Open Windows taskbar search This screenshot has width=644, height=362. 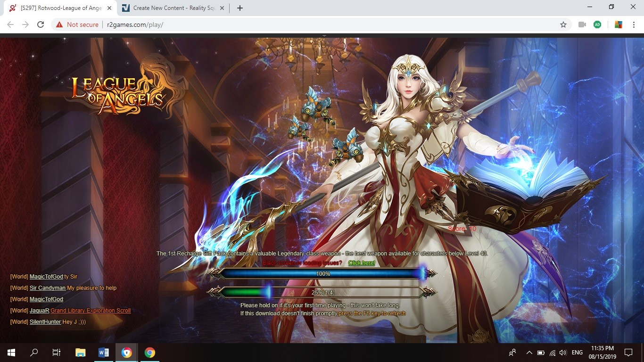[x=34, y=353]
